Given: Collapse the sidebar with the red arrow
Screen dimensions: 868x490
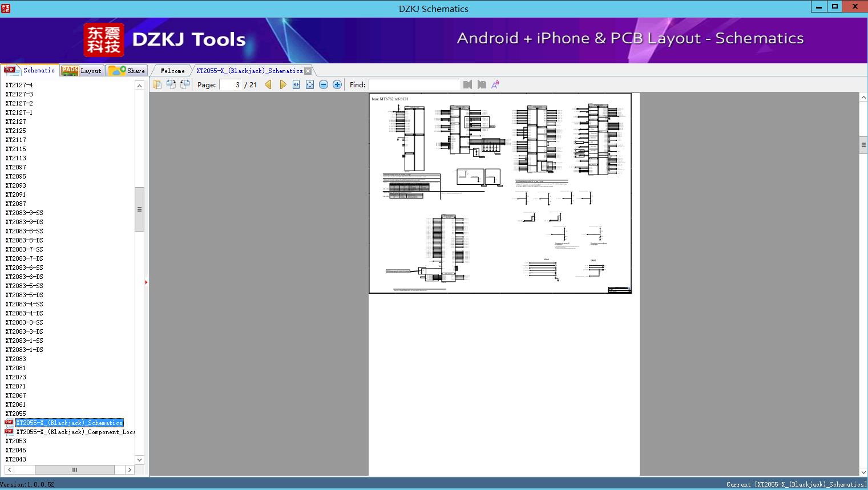Looking at the screenshot, I should click(146, 282).
